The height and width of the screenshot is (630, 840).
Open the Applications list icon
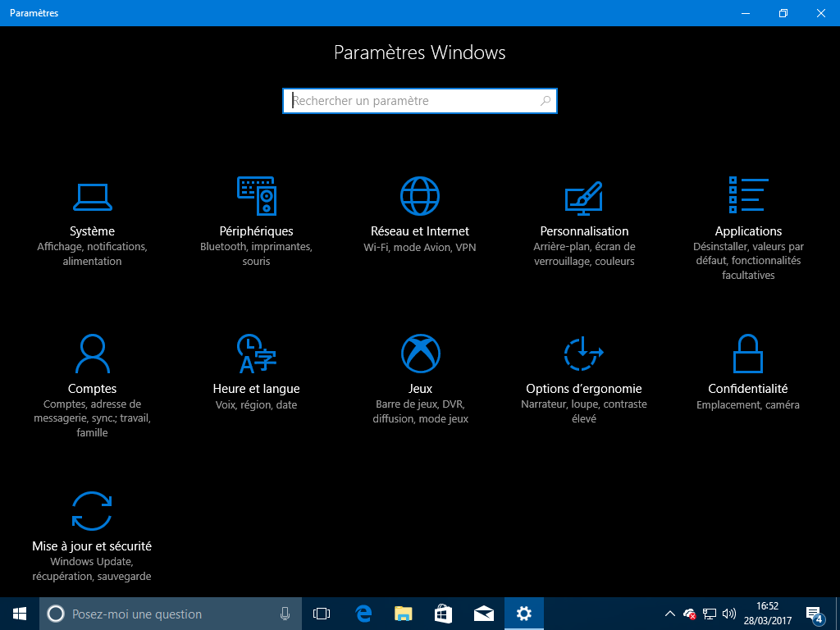pos(748,195)
